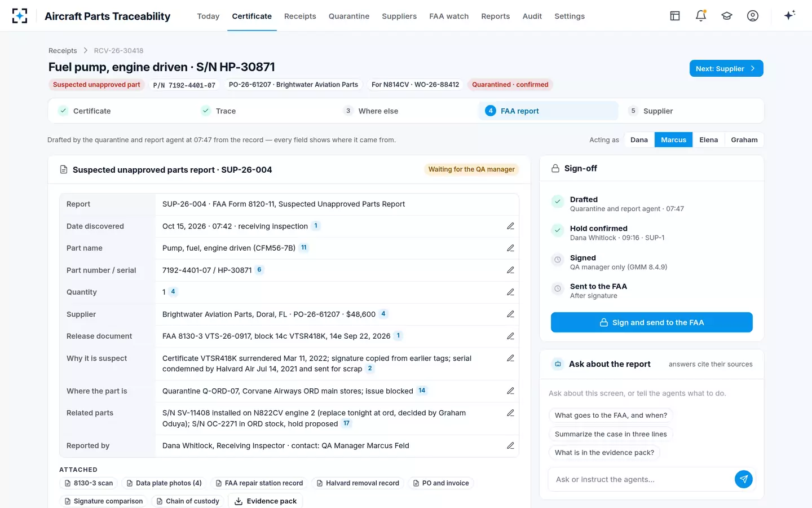Viewport: 812px width, 508px height.
Task: Open the Audit section
Action: coord(532,16)
